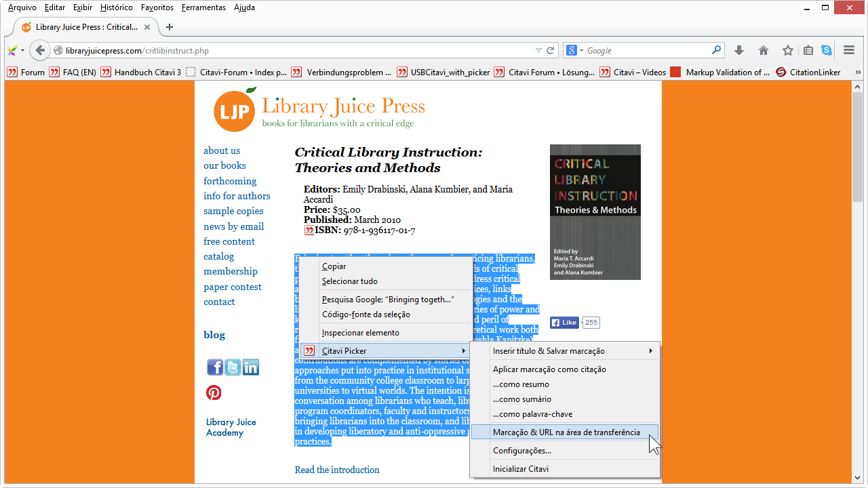Bookmark this page with the star icon
This screenshot has height=488, width=868.
click(787, 50)
